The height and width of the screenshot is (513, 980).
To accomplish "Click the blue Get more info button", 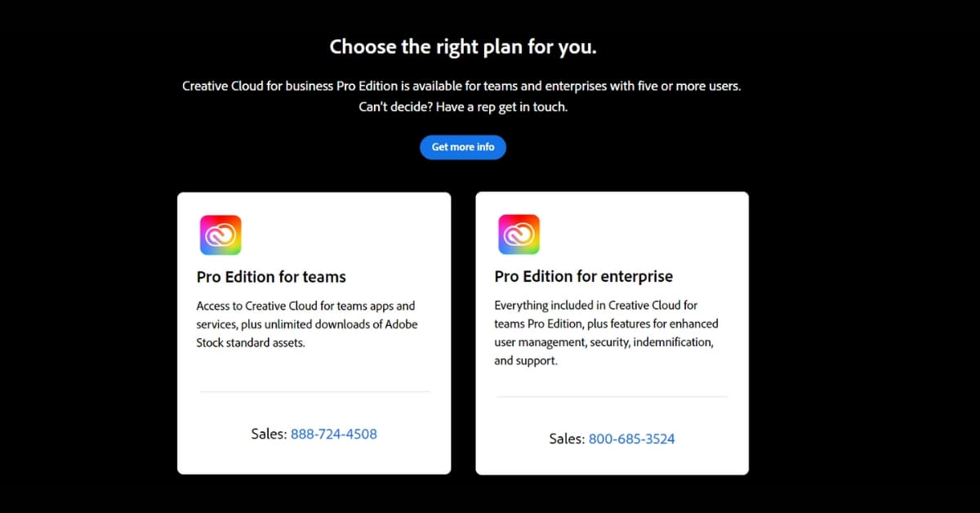I will coord(463,147).
